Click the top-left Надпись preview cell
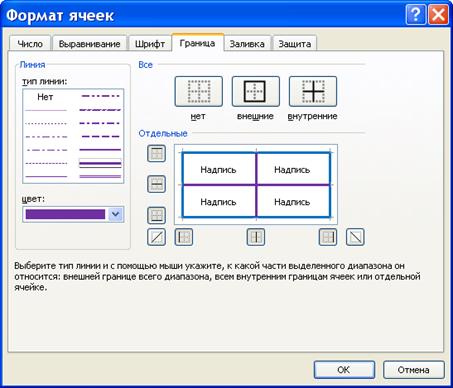Viewport: 453px width, 388px height. click(x=218, y=170)
